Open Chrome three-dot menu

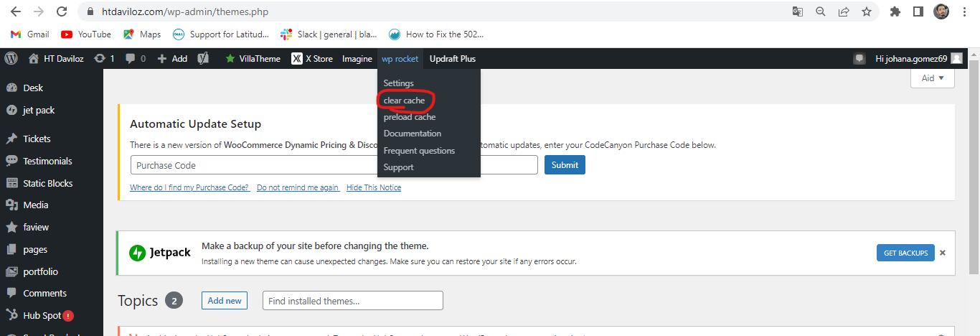click(965, 11)
